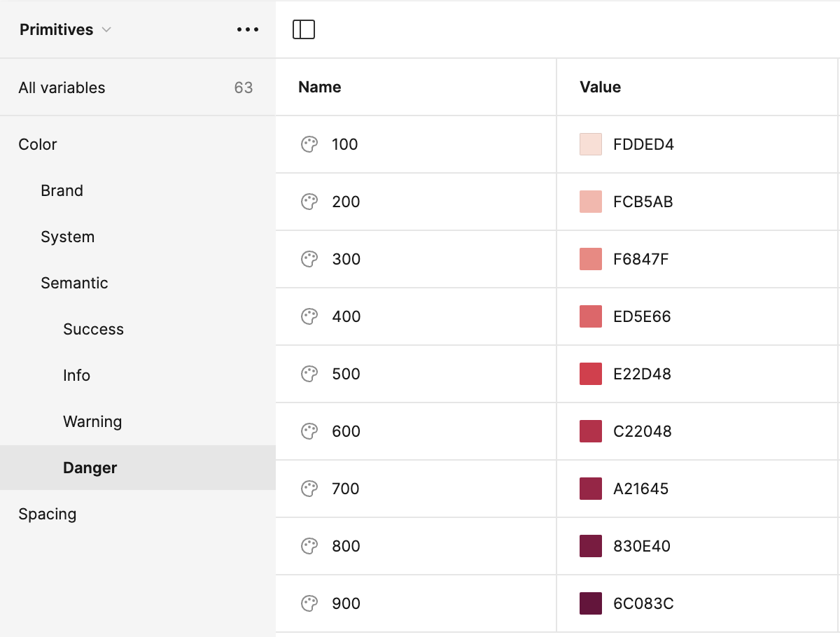Screen dimensions: 840x637
Task: Select the Brand color group
Action: click(62, 190)
